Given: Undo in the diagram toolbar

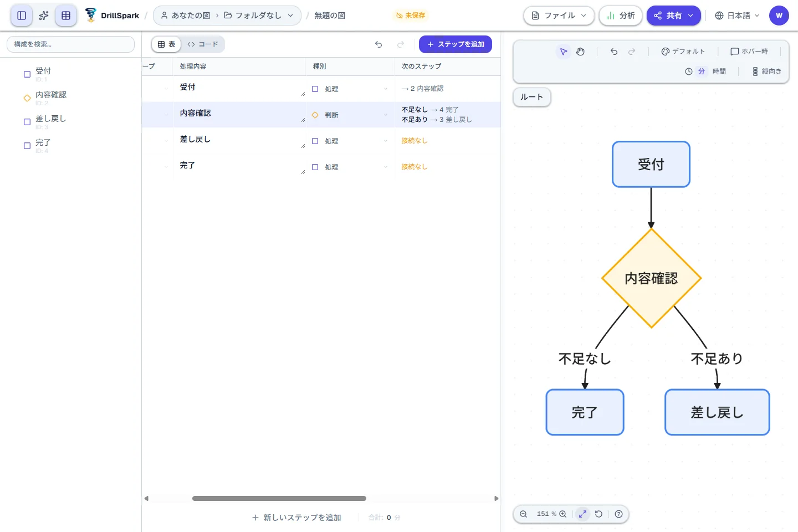Looking at the screenshot, I should 614,52.
